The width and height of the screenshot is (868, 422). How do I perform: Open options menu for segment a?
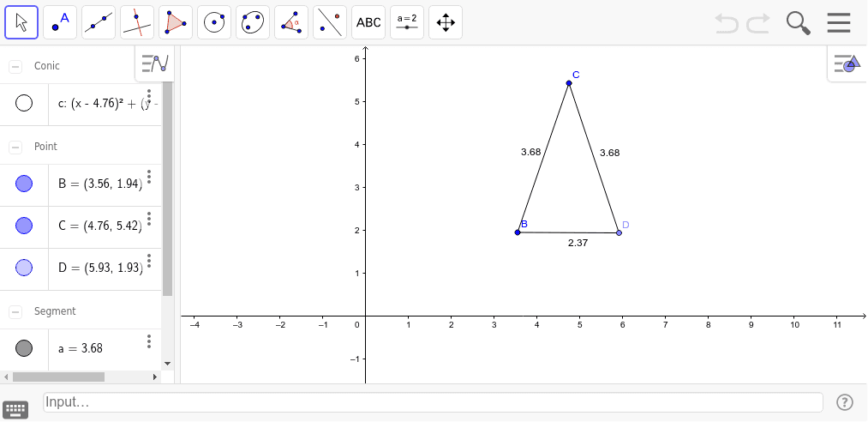click(149, 341)
